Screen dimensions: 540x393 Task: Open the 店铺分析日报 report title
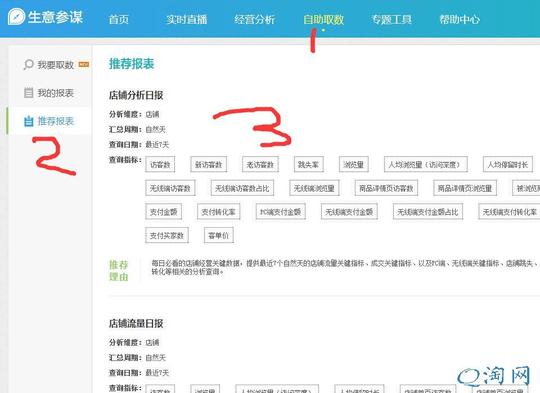[x=136, y=95]
